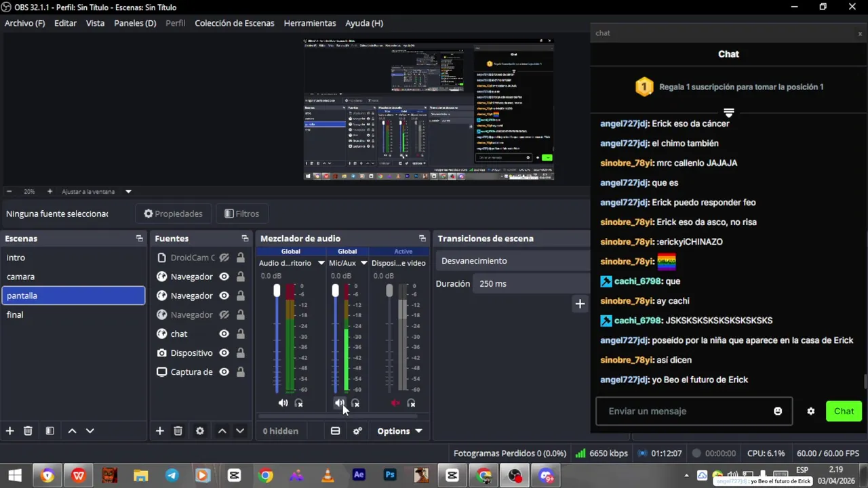Zoom out the preview canvas

click(9, 192)
